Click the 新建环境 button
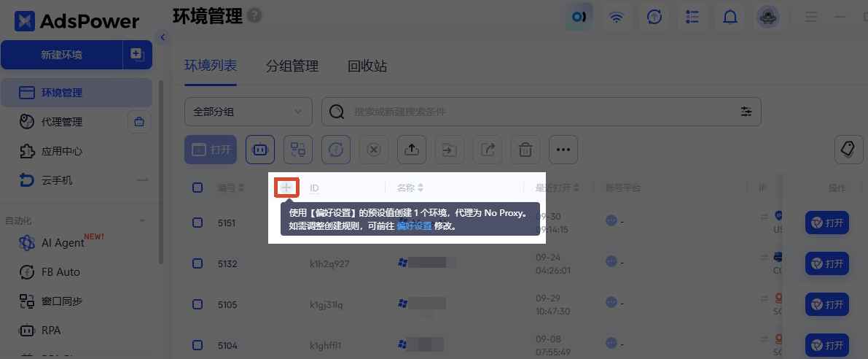Viewport: 868px width, 359px height. pos(61,54)
